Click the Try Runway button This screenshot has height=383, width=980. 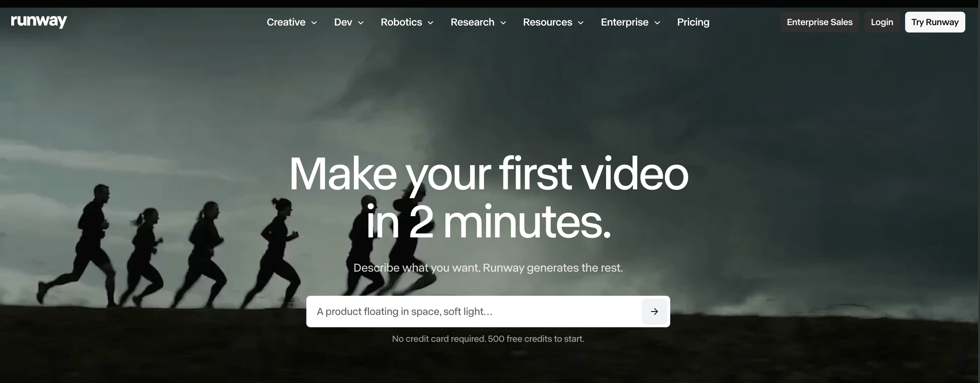pyautogui.click(x=935, y=22)
